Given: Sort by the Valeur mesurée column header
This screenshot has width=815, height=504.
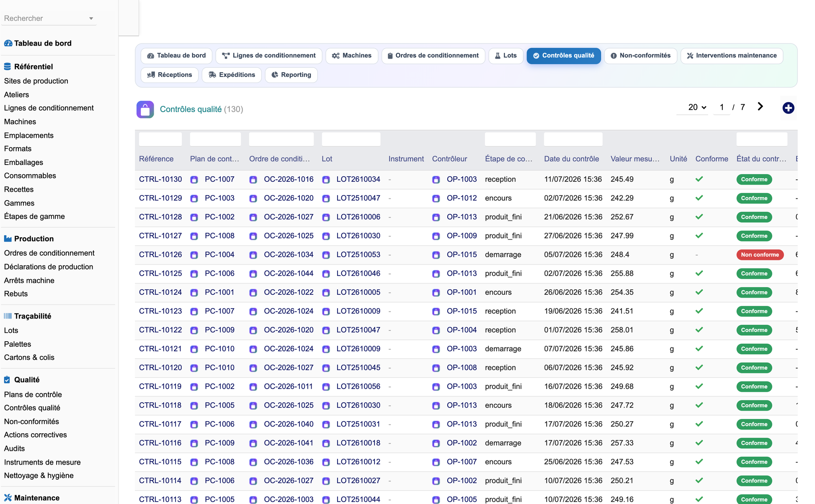Looking at the screenshot, I should (x=635, y=159).
